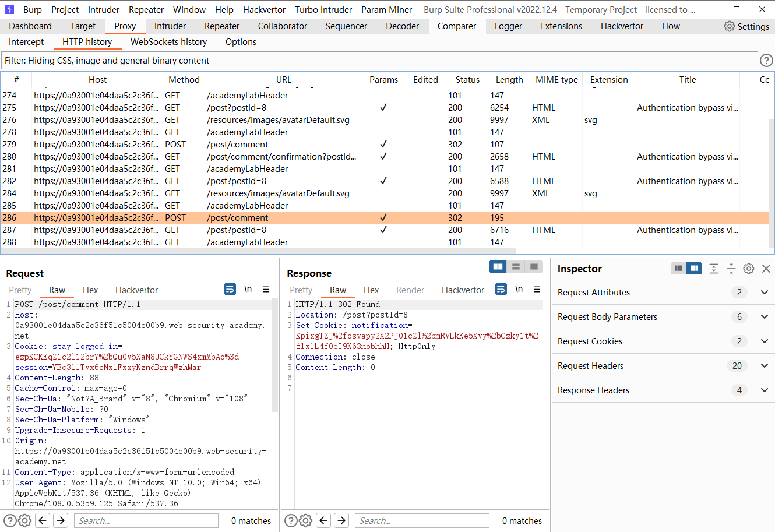
Task: Select history row 287 GET /post?postId=8
Action: click(x=385, y=230)
